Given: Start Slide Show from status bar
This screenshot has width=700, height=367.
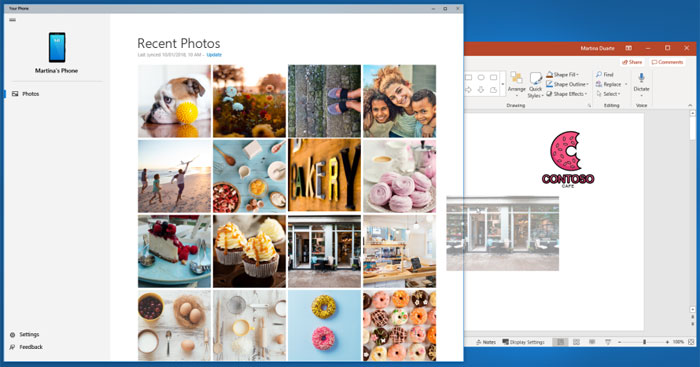Looking at the screenshot, I should 608,342.
